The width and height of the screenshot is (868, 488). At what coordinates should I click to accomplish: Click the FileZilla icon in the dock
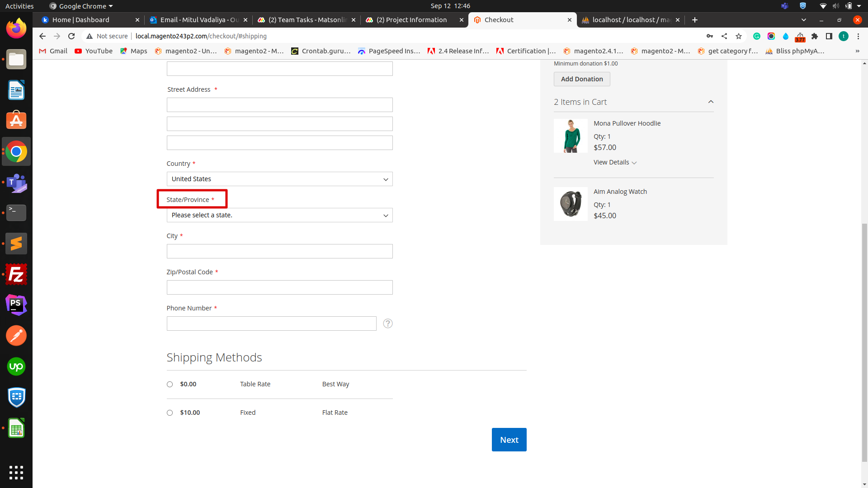coord(16,274)
